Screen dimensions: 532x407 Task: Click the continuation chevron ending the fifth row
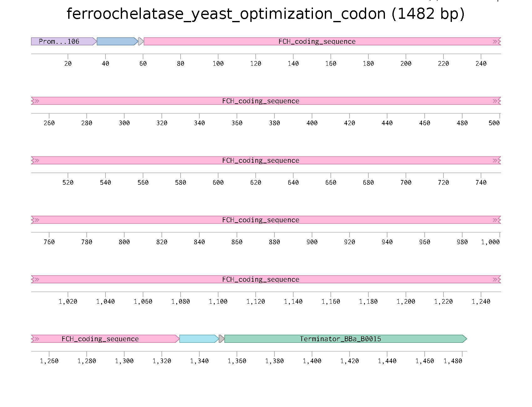pyautogui.click(x=496, y=279)
